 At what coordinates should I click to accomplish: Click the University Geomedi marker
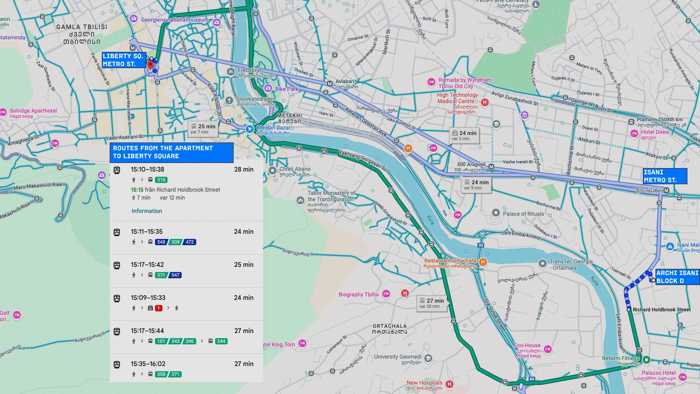click(428, 357)
